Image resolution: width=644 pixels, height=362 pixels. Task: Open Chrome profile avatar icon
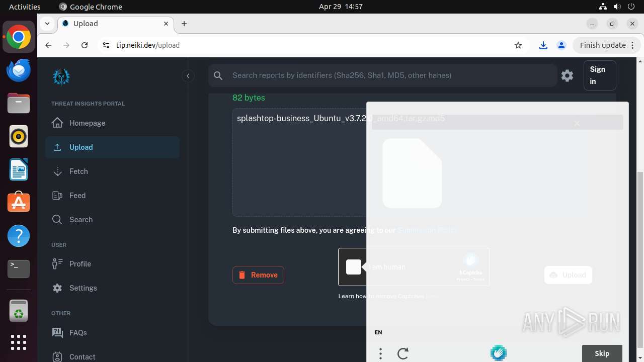tap(561, 45)
